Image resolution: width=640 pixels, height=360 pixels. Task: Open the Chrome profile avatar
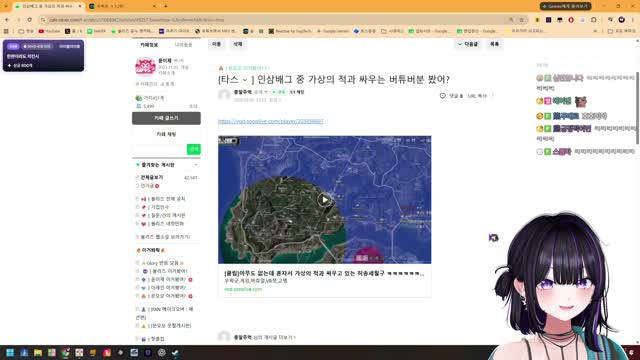tap(621, 20)
